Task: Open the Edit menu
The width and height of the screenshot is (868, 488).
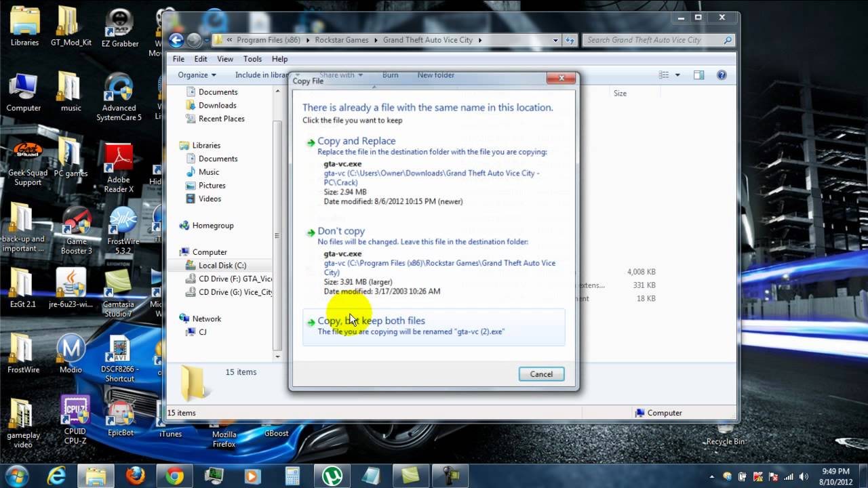Action: (201, 59)
